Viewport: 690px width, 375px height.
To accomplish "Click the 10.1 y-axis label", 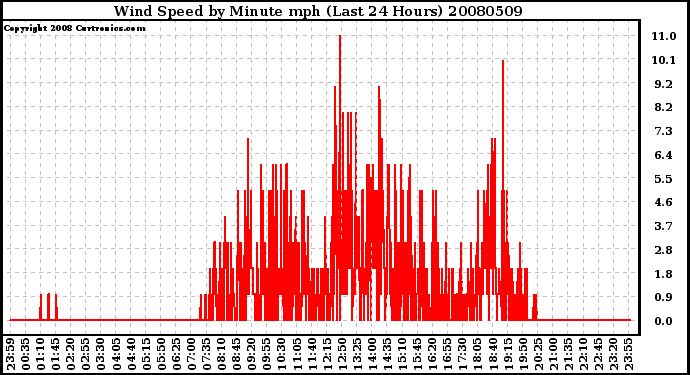I will click(664, 60).
